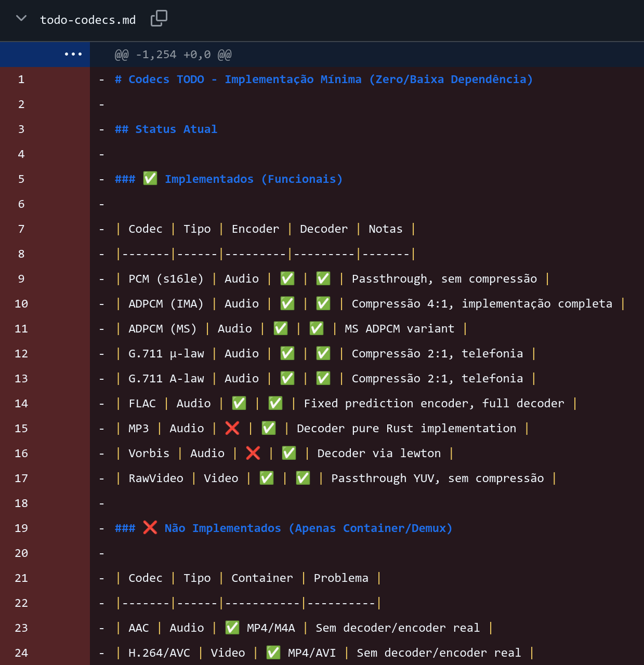Select line number 7 in the diff

coord(21,229)
